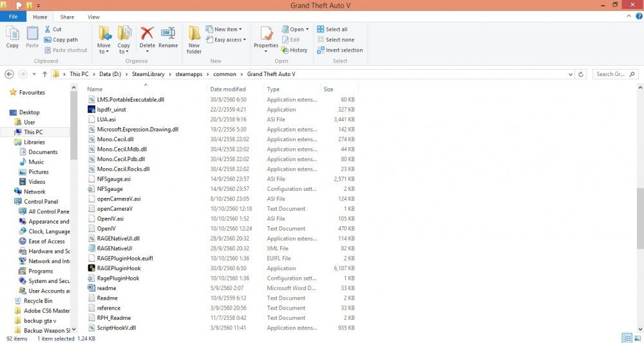The width and height of the screenshot is (644, 343).
Task: Click the History button in Open group
Action: (x=294, y=50)
